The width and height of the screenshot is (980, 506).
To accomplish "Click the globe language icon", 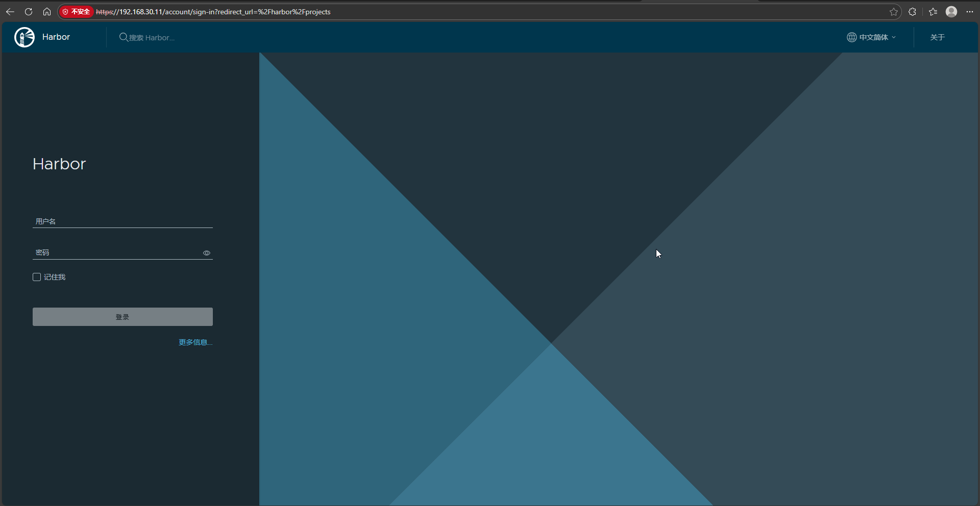I will pos(852,37).
